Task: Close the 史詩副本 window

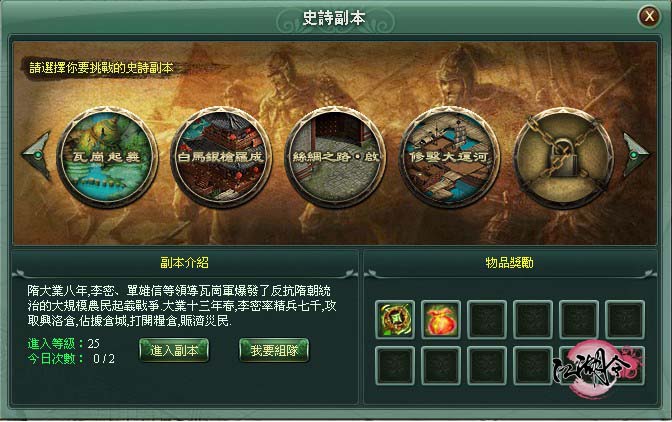Action: tap(649, 17)
